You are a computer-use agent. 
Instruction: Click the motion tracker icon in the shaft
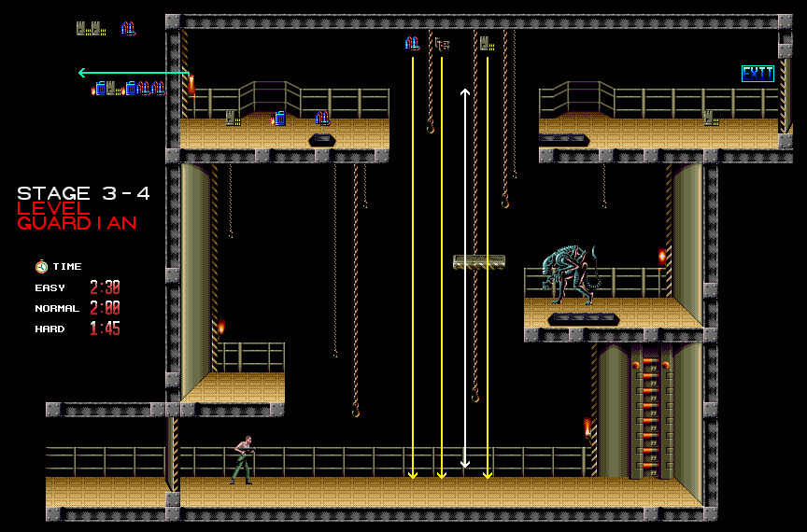coord(442,44)
